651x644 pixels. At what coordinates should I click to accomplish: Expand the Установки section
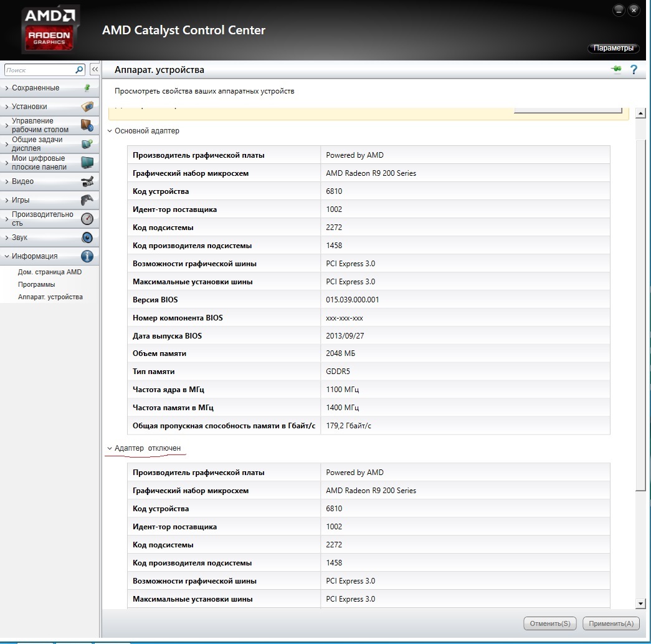[6, 107]
